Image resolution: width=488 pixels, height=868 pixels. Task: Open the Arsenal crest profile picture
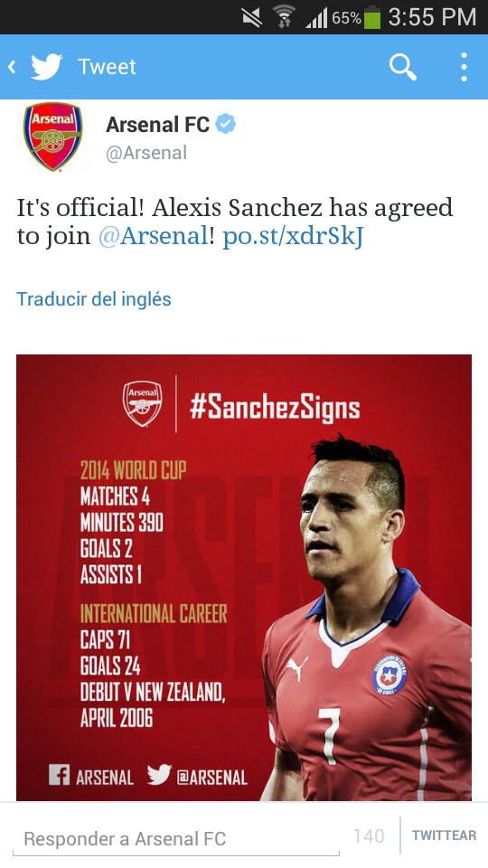pos(52,137)
